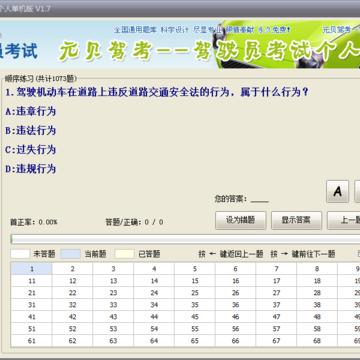Jump to question 46 in the grid

236,317
